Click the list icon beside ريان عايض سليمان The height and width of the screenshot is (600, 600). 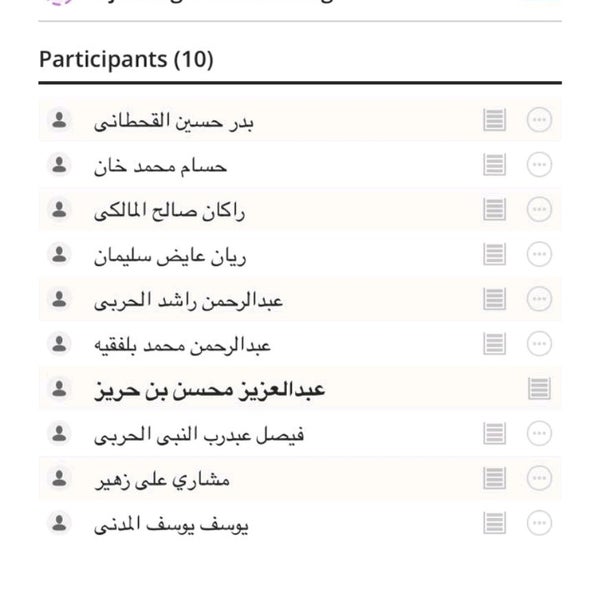click(494, 254)
